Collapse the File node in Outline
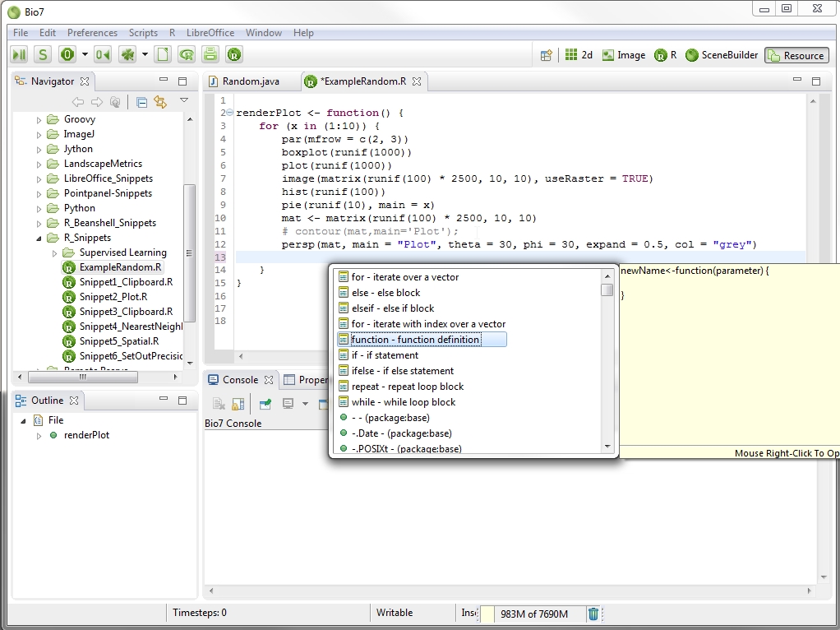Screen dimensions: 840x630 [x=23, y=421]
